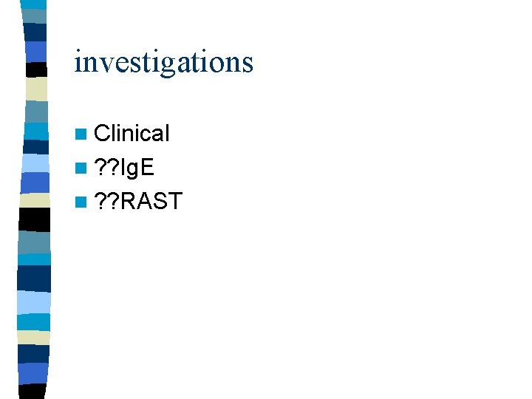The width and height of the screenshot is (532, 399).
Task: Pick the light blue stripe segment beside ??IgE
Action: pyautogui.click(x=35, y=163)
